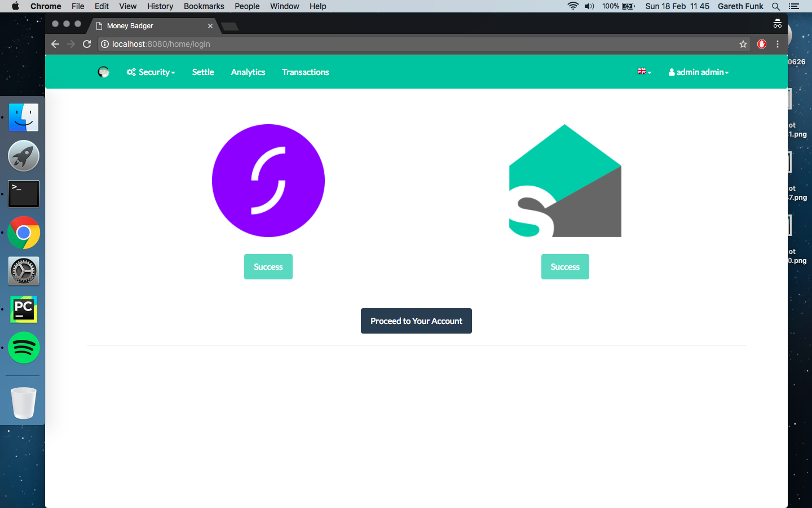Reload the page with the refresh icon

pyautogui.click(x=87, y=44)
